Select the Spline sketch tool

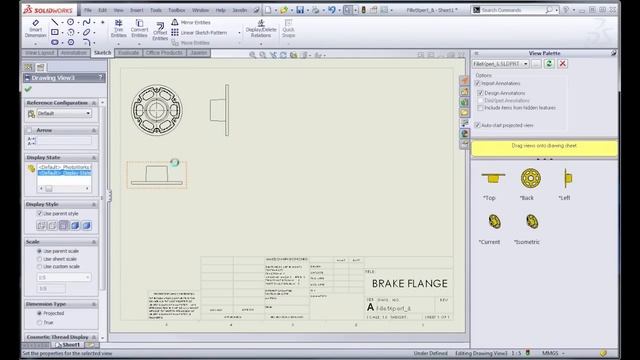point(86,22)
